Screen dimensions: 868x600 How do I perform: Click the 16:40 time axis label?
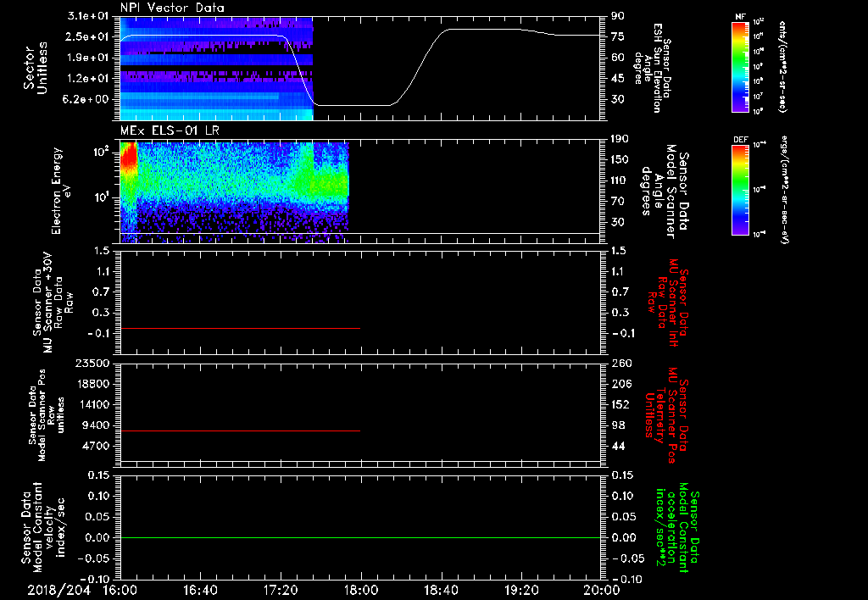point(200,590)
